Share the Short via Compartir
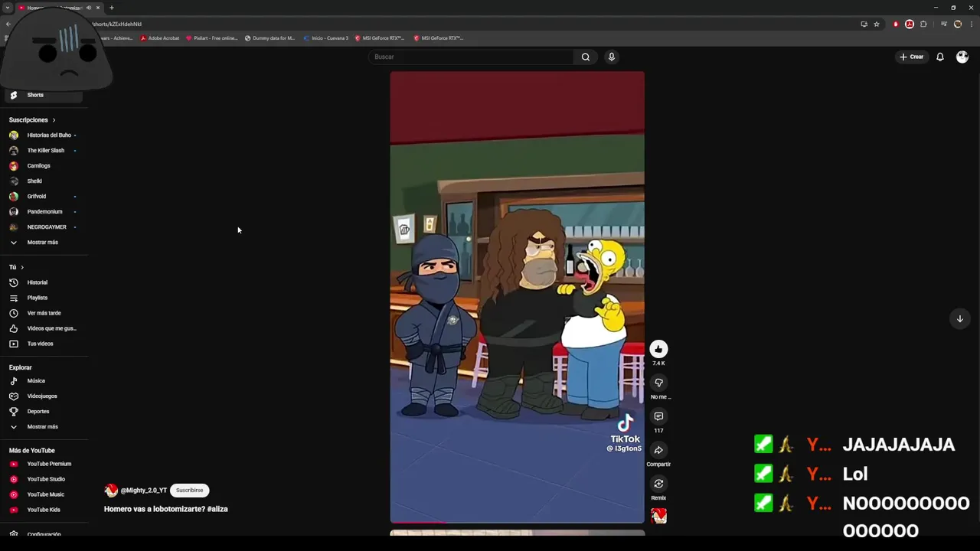This screenshot has width=980, height=551. 658,450
